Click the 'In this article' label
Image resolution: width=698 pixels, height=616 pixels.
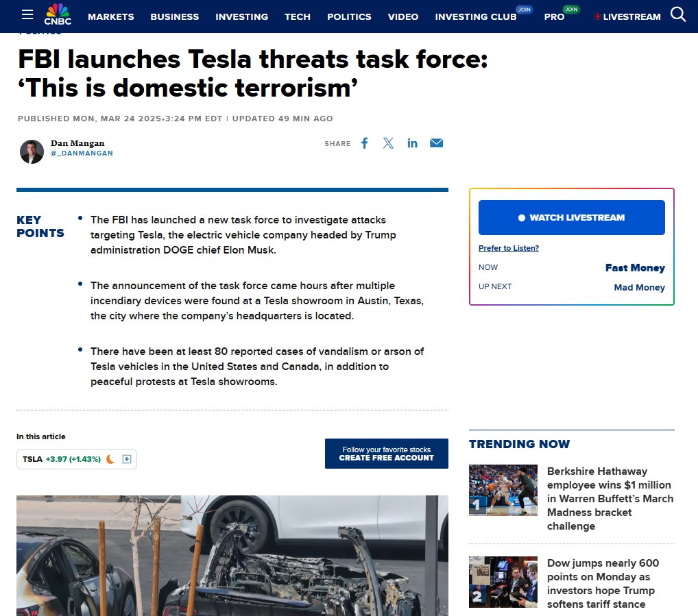point(41,436)
